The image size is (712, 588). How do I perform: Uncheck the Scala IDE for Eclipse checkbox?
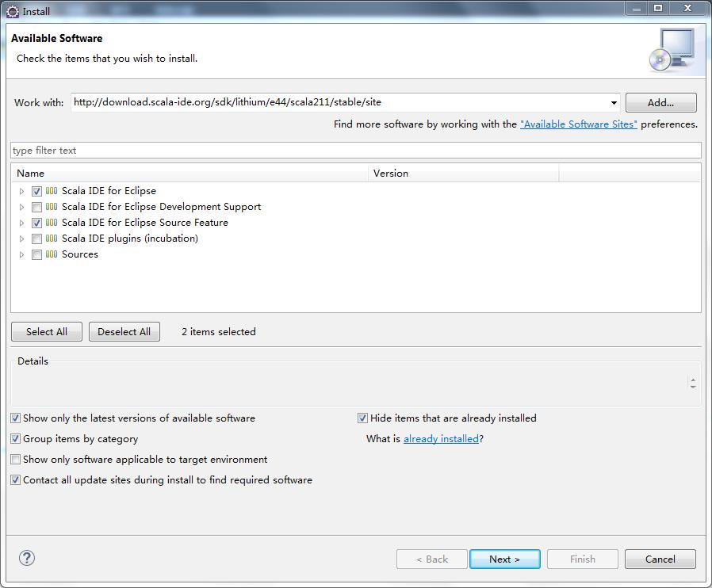[36, 191]
